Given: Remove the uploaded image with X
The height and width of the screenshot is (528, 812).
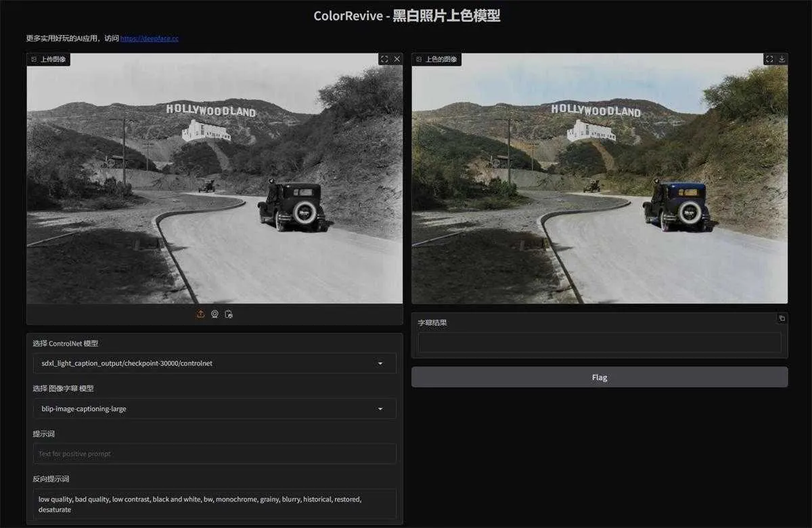Looking at the screenshot, I should point(397,59).
